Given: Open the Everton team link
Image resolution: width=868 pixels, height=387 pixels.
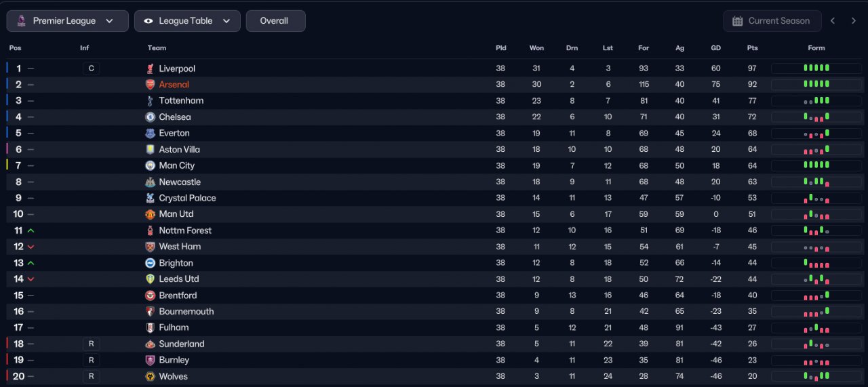Looking at the screenshot, I should click(174, 134).
